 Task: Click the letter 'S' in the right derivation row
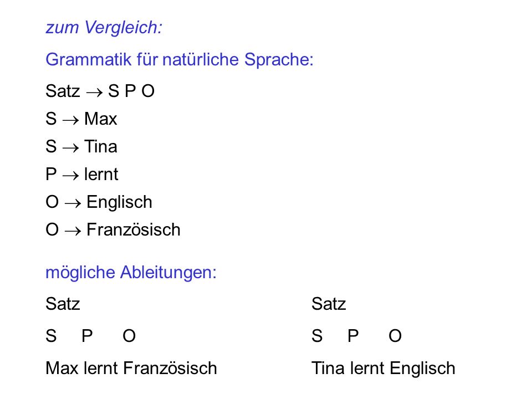point(317,336)
